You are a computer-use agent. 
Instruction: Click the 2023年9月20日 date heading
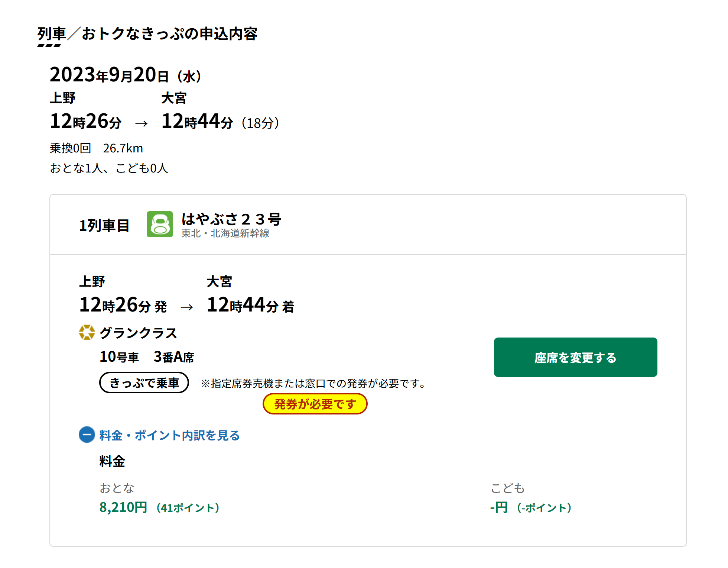coord(126,75)
